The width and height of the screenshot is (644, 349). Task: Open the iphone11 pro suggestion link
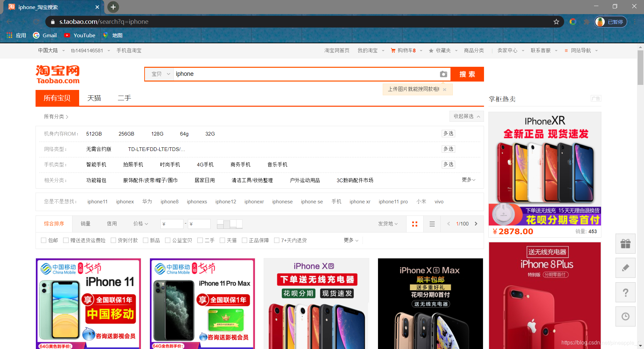(x=393, y=202)
